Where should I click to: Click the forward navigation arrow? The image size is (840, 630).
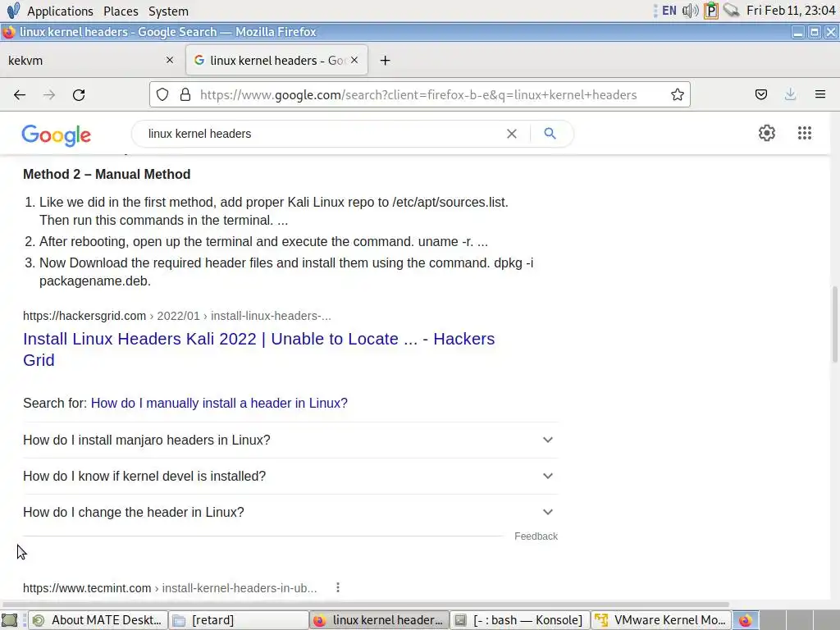tap(49, 95)
